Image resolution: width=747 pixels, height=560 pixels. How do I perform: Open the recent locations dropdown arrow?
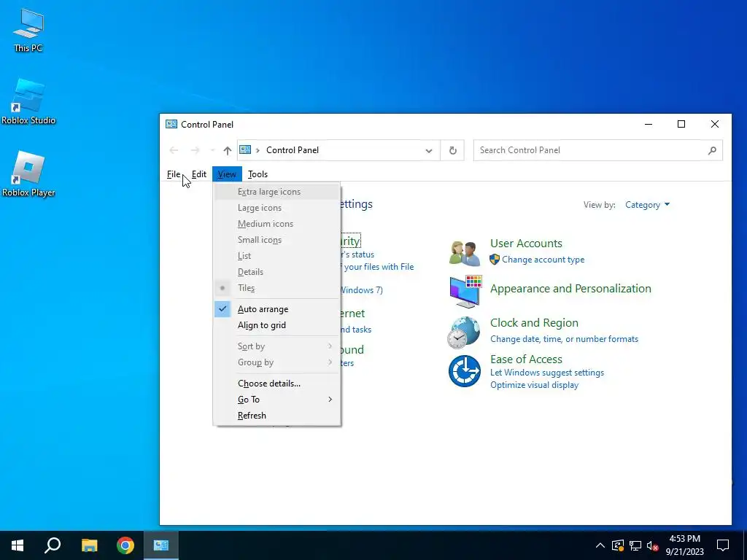tap(212, 150)
